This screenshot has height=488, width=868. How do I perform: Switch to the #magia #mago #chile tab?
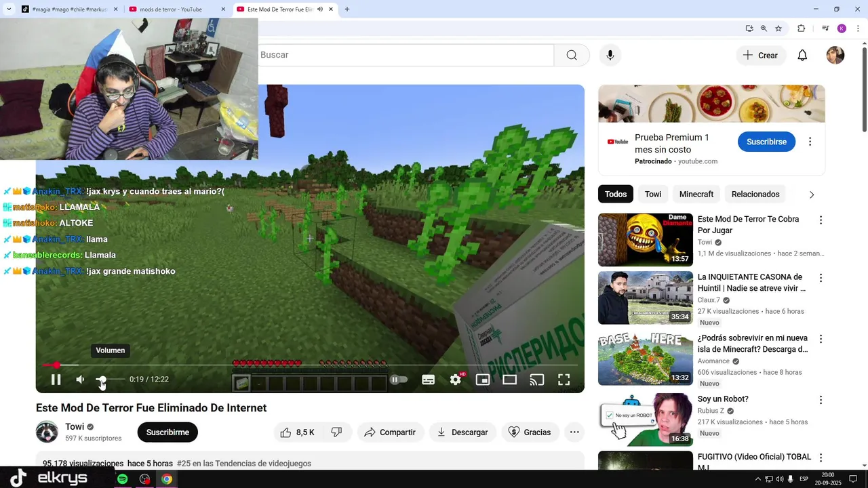coord(68,9)
